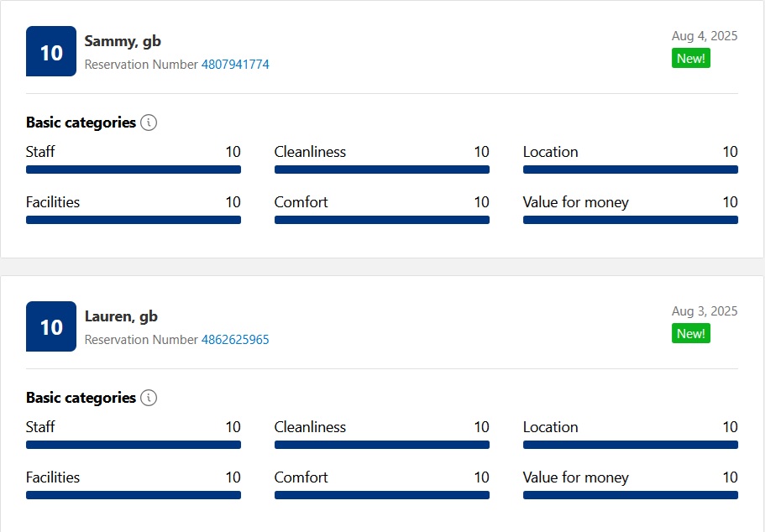
Task: Click reviewer name Sammy, gb
Action: [123, 41]
